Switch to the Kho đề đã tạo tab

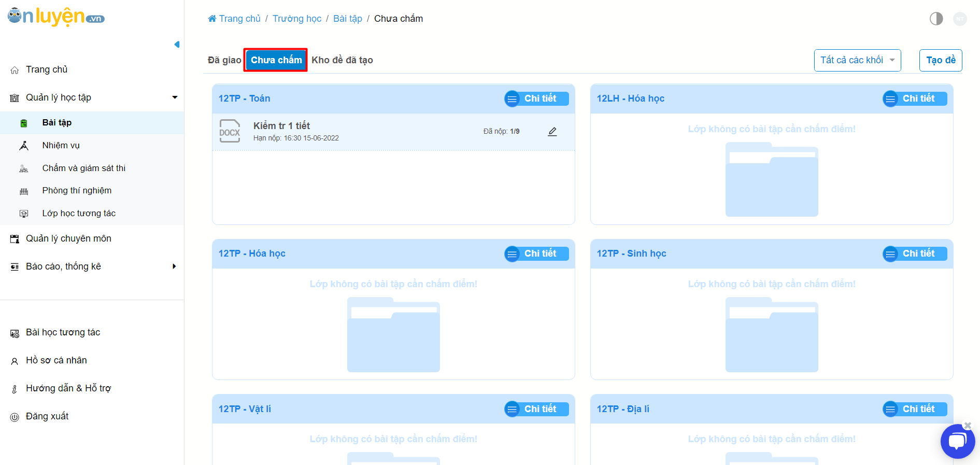(x=342, y=60)
